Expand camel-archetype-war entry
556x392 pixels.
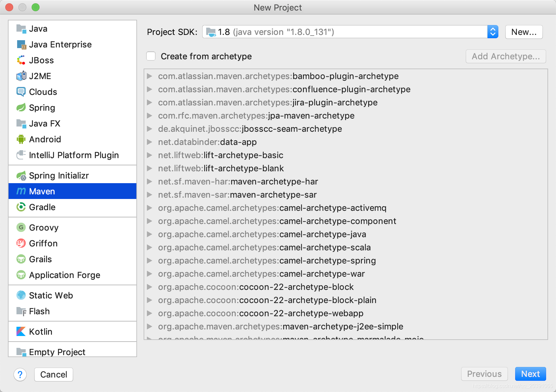pyautogui.click(x=150, y=274)
